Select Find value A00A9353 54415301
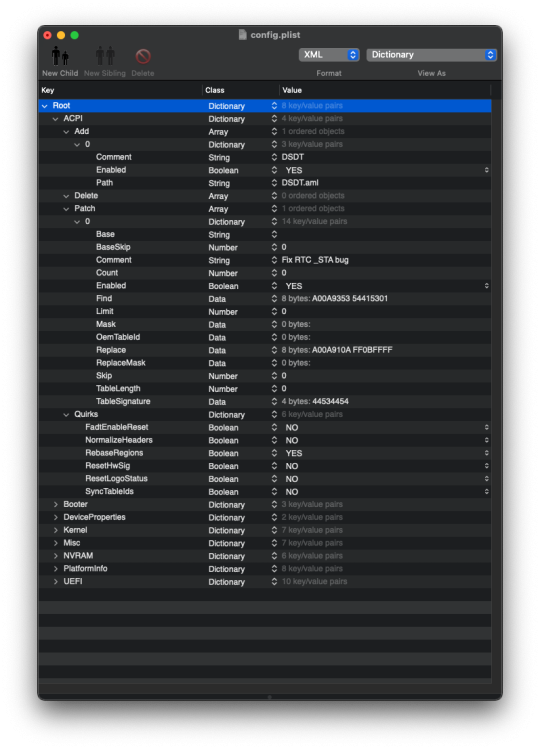Screen dimensions: 540x750 coord(350,298)
